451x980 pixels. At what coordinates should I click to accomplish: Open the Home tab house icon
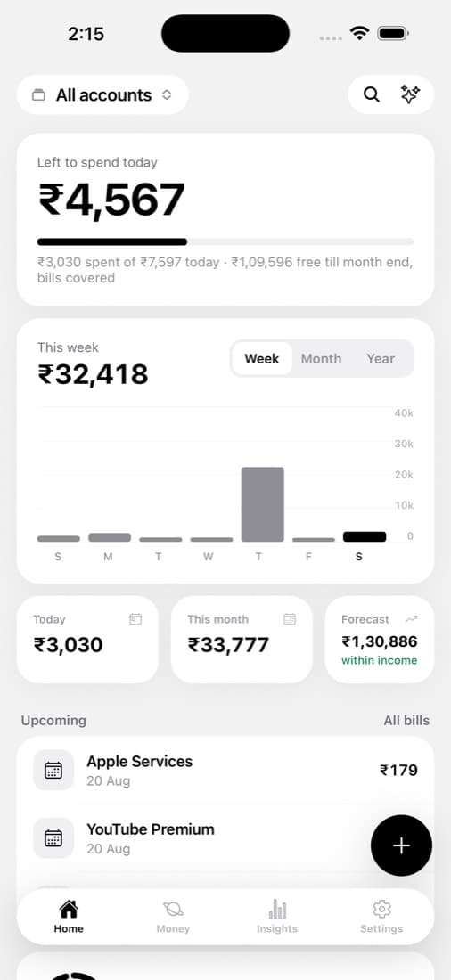coord(68,908)
